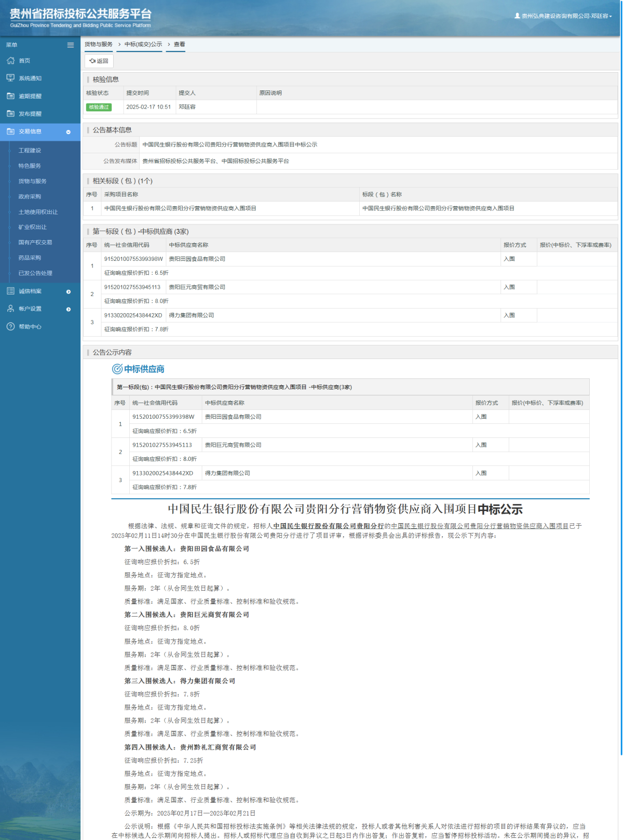Select 特色服务 submenu item
623x840 pixels.
click(30, 166)
